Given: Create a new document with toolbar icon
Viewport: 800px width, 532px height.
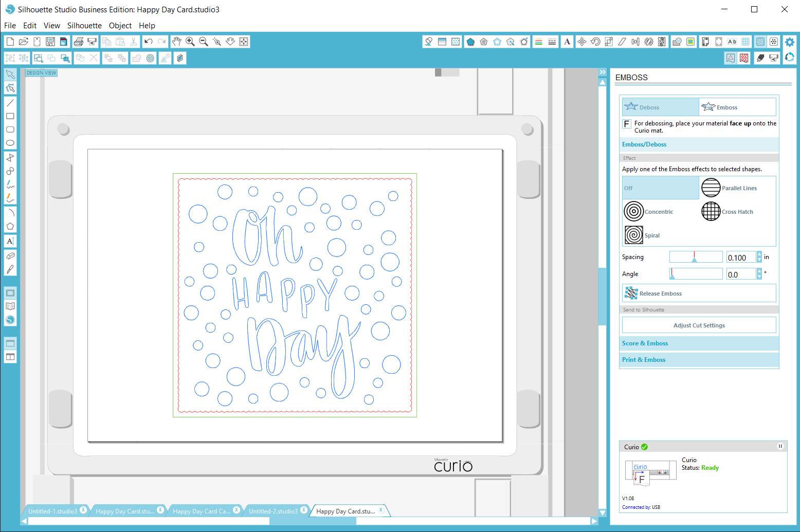Looking at the screenshot, I should tap(10, 42).
